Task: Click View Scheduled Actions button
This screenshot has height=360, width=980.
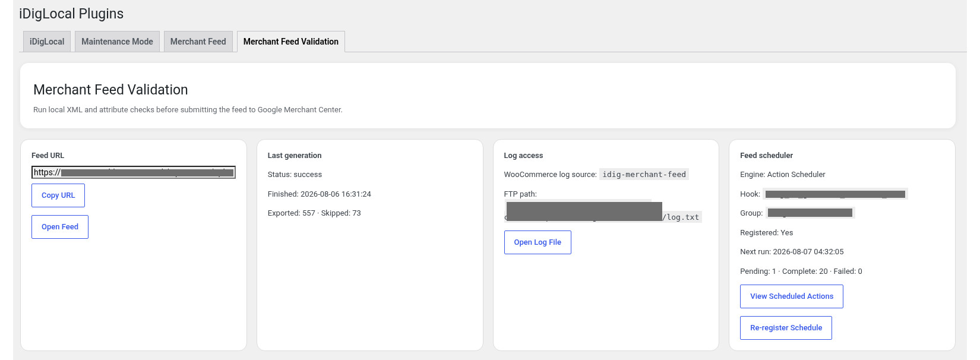Action: tap(792, 296)
